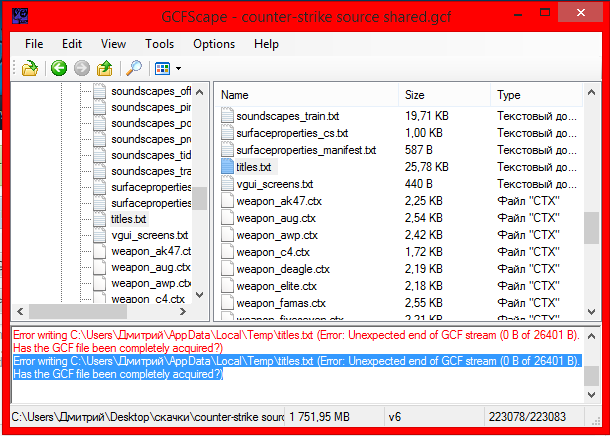
Task: Open the Options menu
Action: tap(214, 44)
